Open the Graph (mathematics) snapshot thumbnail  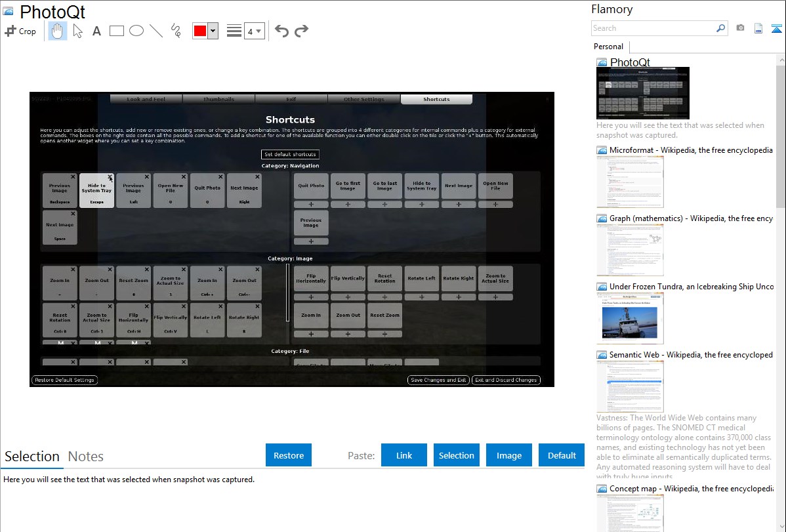coord(630,250)
